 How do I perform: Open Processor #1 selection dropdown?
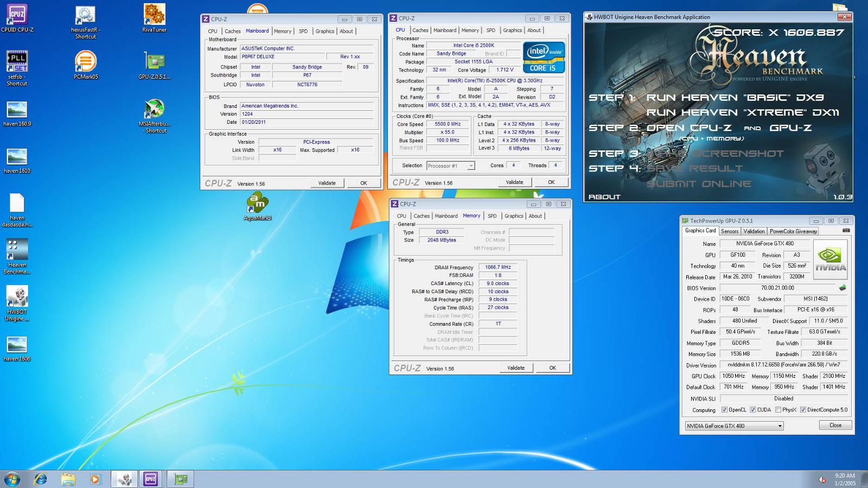click(x=450, y=166)
